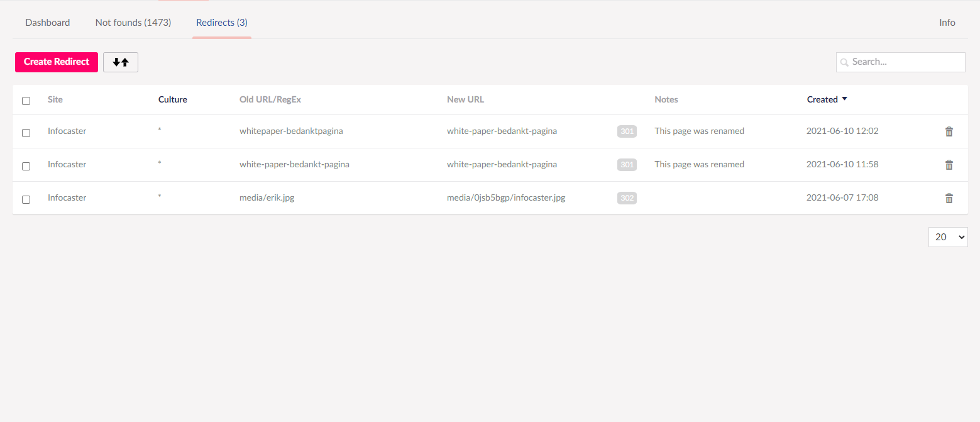
Task: Select the Redirects (3) tab
Action: (222, 23)
